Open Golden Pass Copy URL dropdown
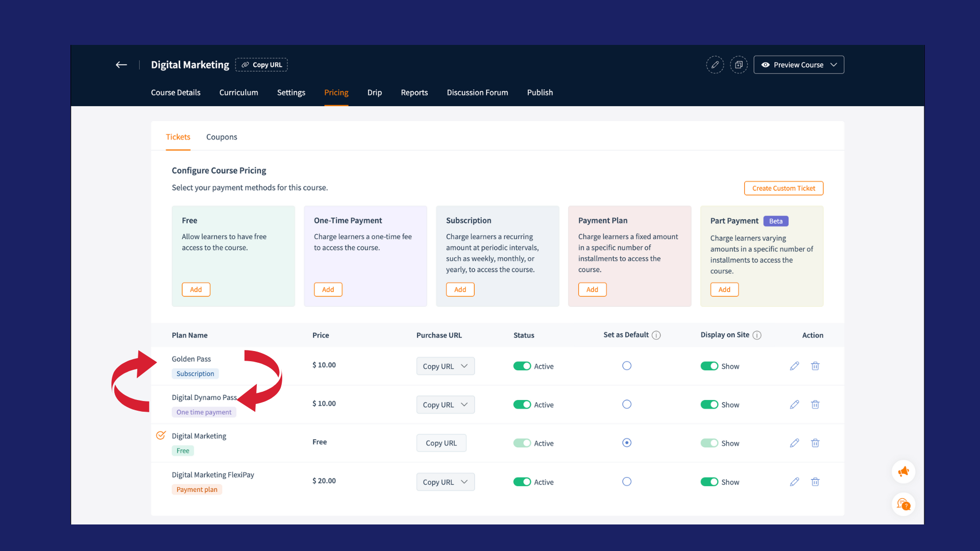The image size is (980, 551). coord(464,366)
